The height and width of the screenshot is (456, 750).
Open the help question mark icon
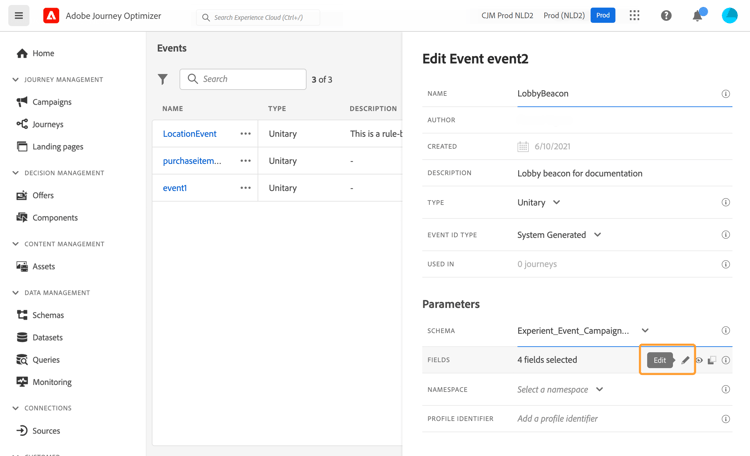click(666, 16)
